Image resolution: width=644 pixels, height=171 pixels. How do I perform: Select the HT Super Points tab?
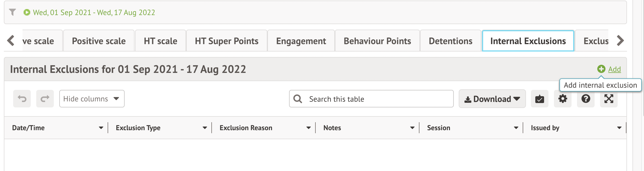(226, 41)
